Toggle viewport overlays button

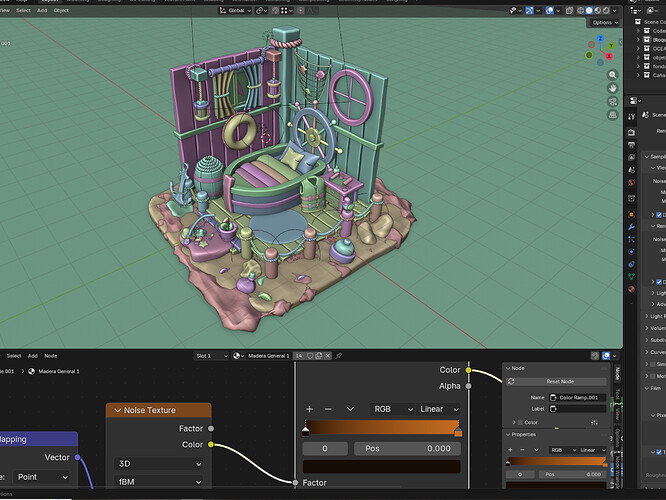550,11
